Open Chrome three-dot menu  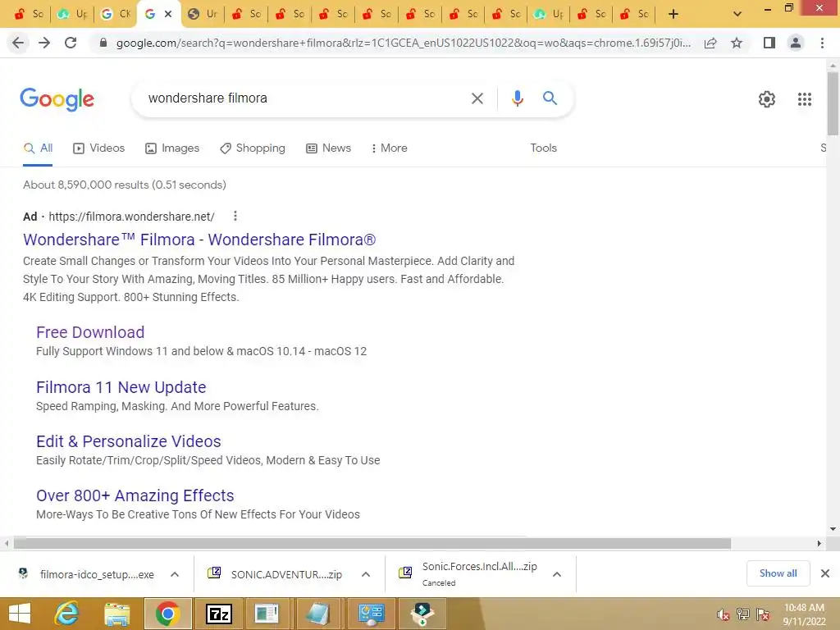(x=822, y=43)
